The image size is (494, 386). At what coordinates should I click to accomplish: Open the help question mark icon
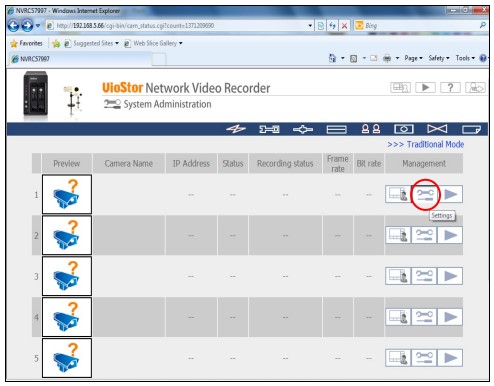(450, 87)
